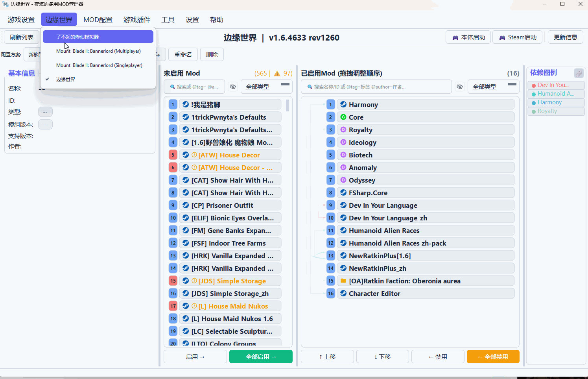Click the ↓ 下移 button
The height and width of the screenshot is (379, 588).
point(383,357)
